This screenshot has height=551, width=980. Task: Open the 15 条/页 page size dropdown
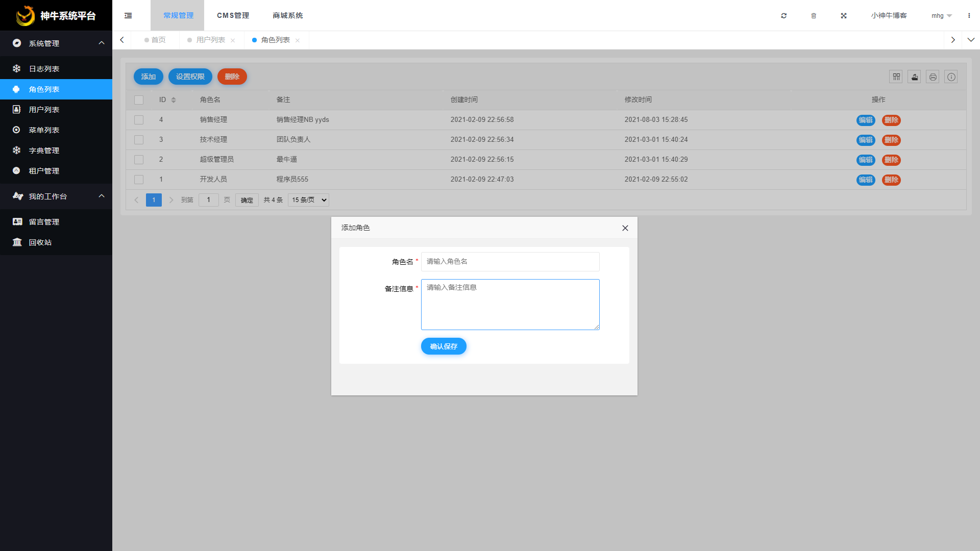308,199
